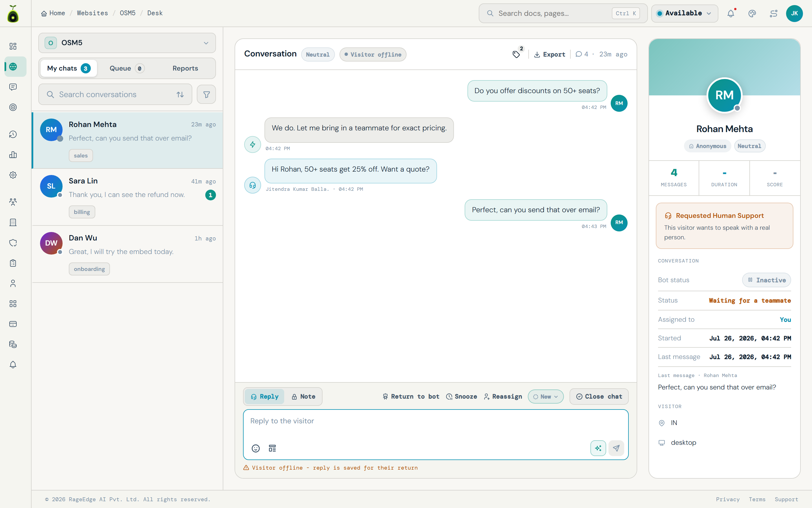Switch to Queue tab

(x=127, y=68)
